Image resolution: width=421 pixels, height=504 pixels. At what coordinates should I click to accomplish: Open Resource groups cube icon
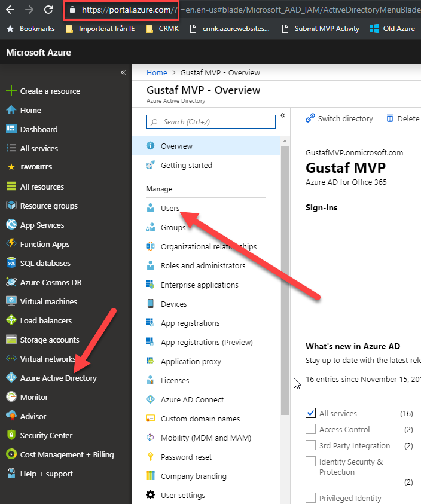pos(11,206)
